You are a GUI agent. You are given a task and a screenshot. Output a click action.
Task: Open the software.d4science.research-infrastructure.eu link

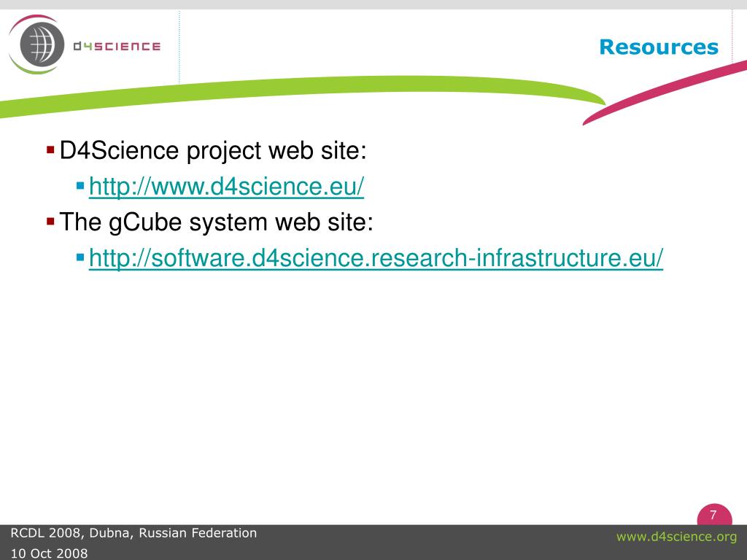(376, 257)
